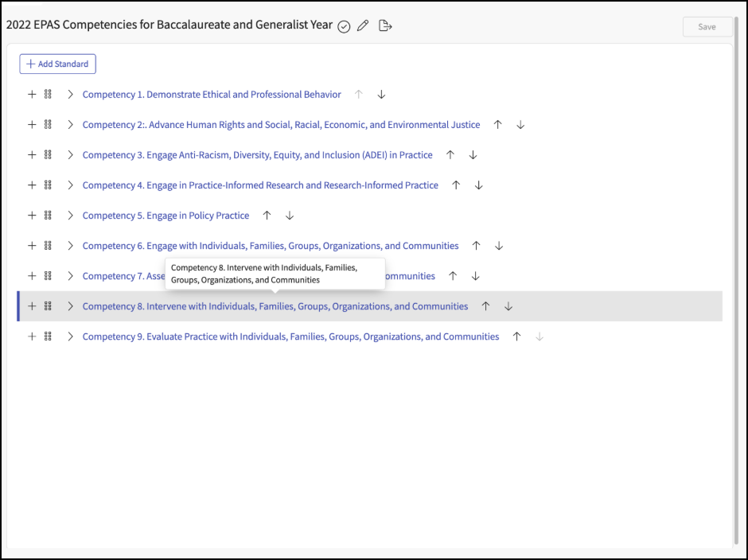Click the Add Standard button
Screen dimensions: 748x560
point(58,64)
